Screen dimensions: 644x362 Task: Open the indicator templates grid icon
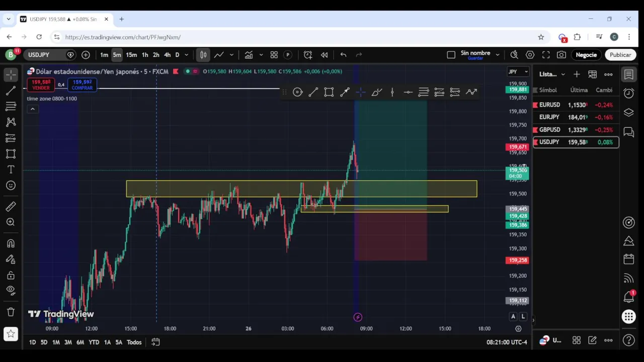pos(274,55)
